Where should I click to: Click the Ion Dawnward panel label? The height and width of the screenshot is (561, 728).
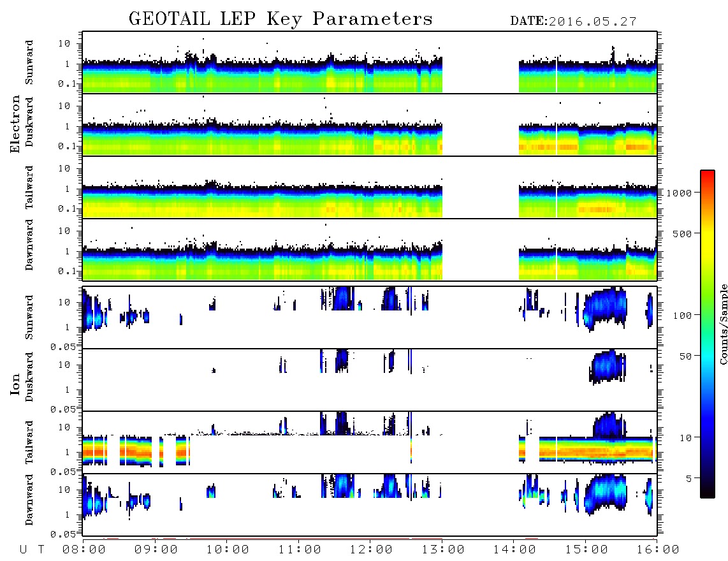pyautogui.click(x=29, y=500)
